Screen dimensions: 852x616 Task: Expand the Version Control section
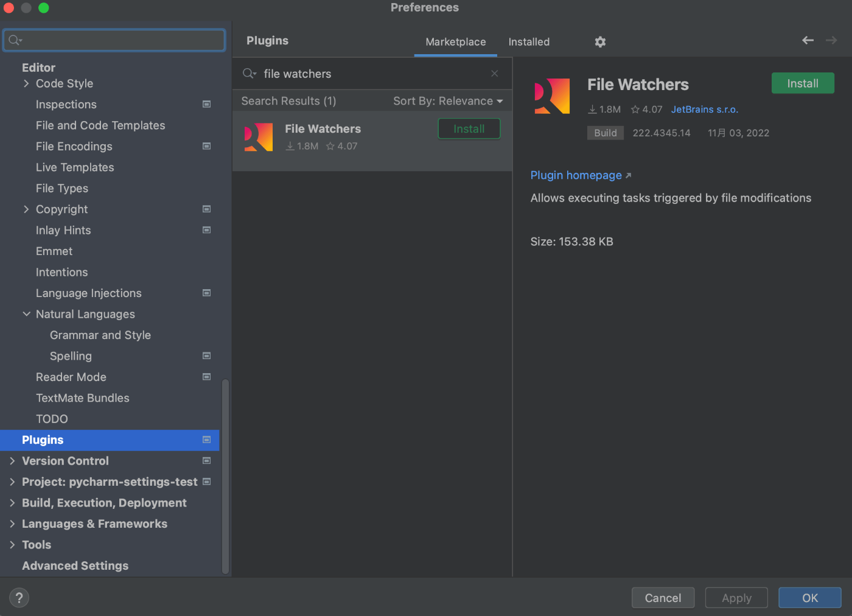pyautogui.click(x=12, y=461)
